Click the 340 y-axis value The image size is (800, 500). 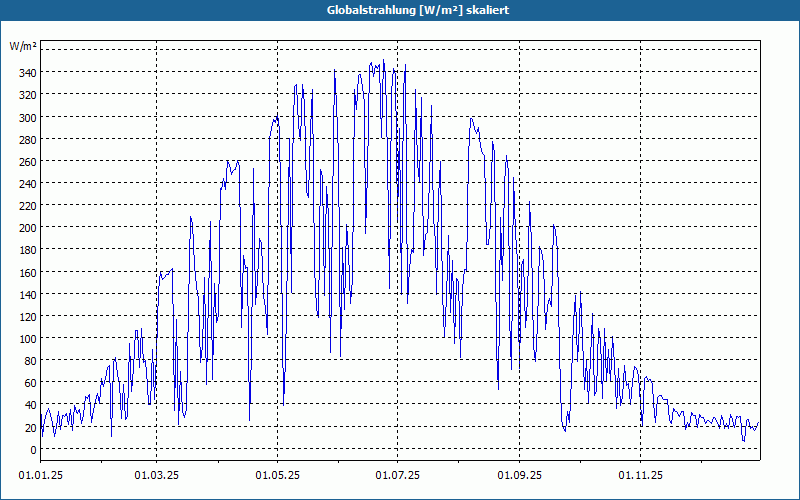[28, 73]
